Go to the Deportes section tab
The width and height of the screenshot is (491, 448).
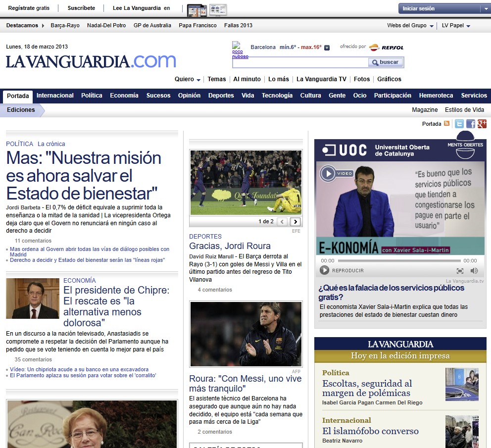(221, 96)
